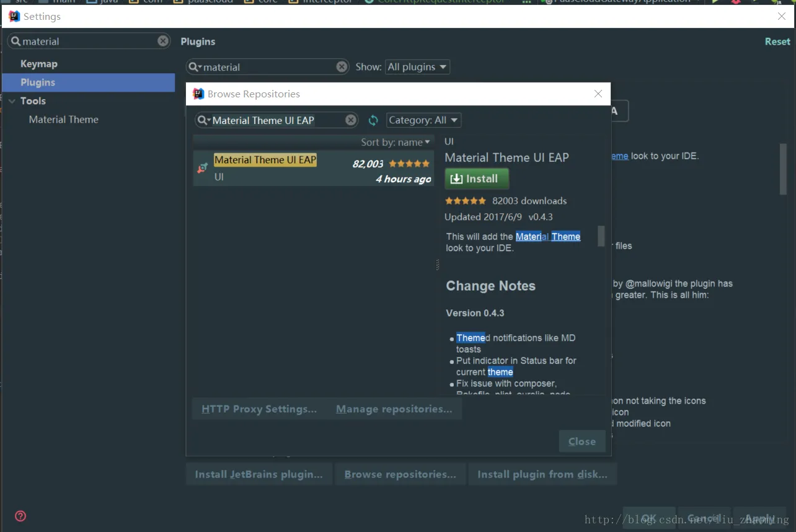Viewport: 796px width, 532px height.
Task: Clear the Plugins panel search for material
Action: coord(342,67)
